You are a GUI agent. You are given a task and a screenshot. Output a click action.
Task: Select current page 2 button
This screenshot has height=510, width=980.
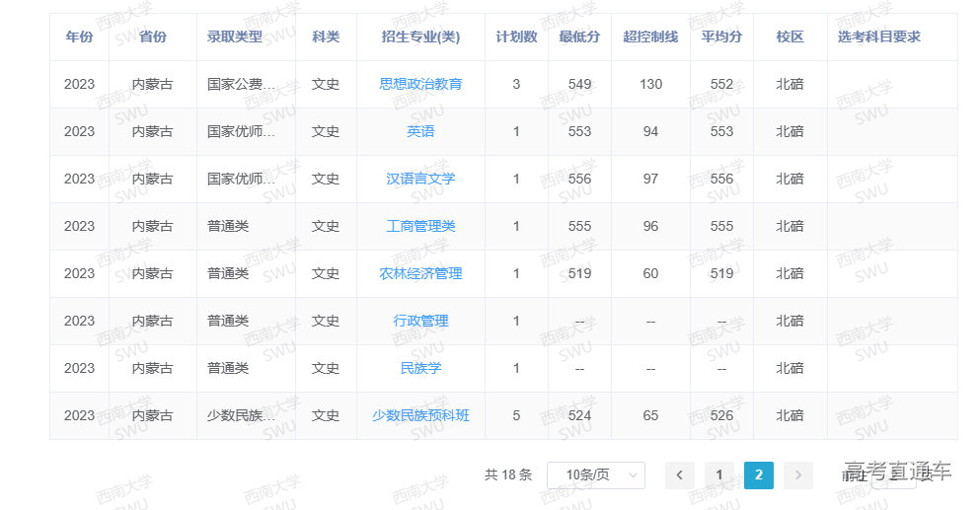point(758,475)
